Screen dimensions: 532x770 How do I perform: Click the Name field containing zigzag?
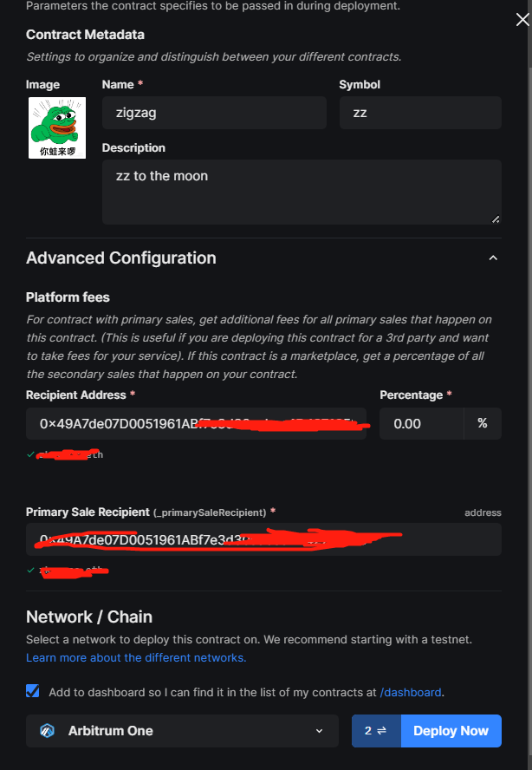pos(214,113)
